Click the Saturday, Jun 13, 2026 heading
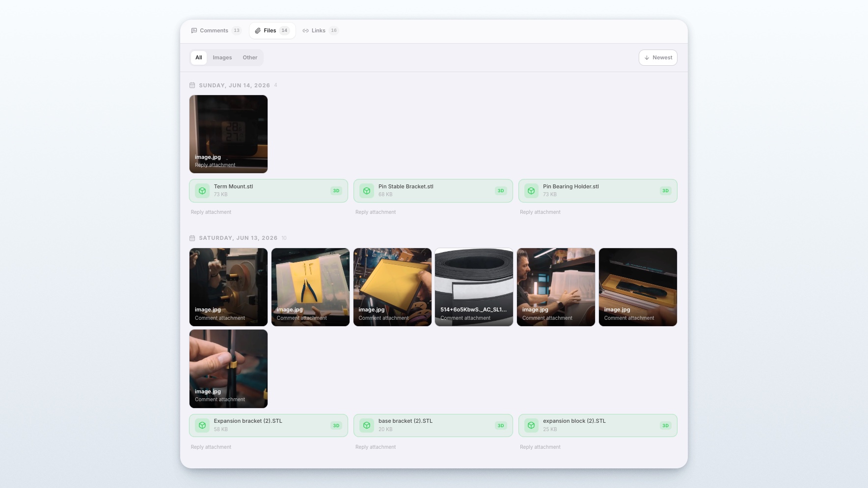The image size is (868, 488). tap(238, 238)
